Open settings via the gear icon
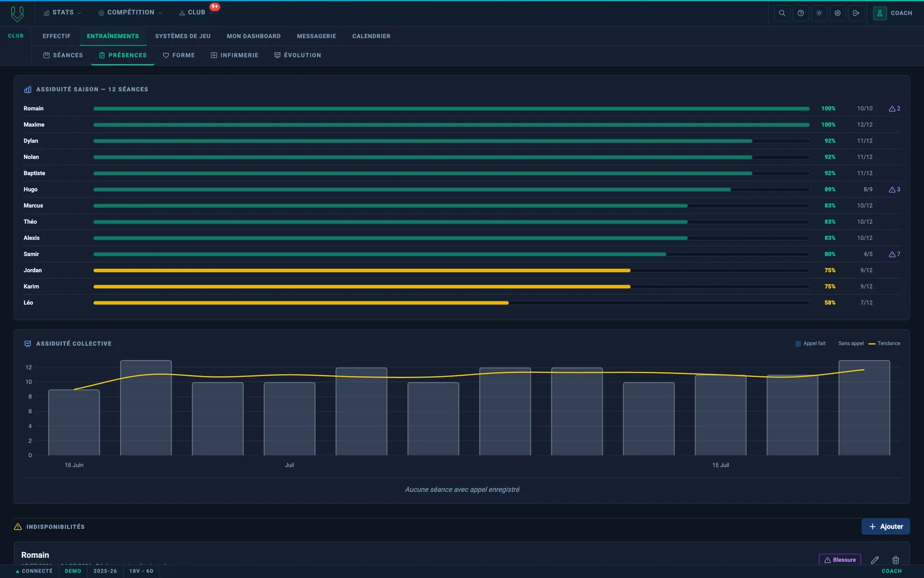The image size is (924, 578). click(x=837, y=13)
